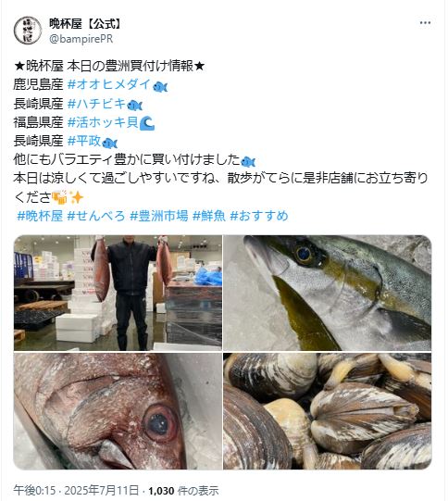This screenshot has width=448, height=501.
Task: Open hashtag #おすすめ
Action: (259, 216)
